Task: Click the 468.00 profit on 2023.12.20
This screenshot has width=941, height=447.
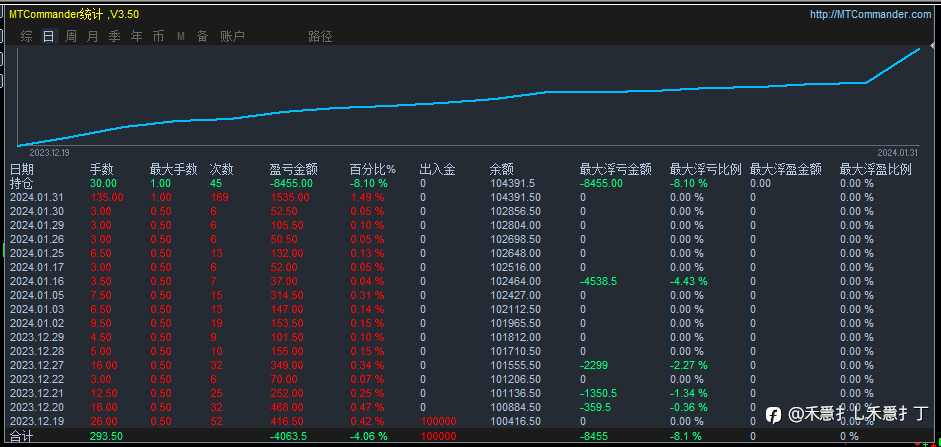Action: (287, 407)
